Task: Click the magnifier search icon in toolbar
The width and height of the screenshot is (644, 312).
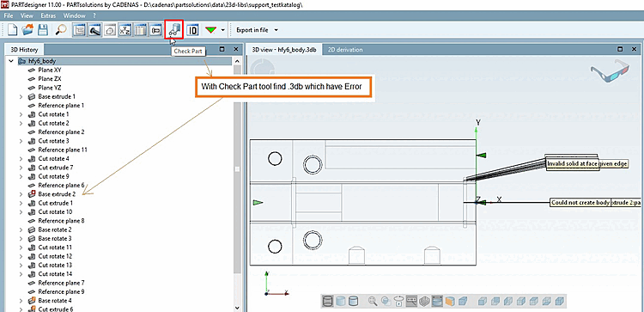Action: (x=61, y=30)
